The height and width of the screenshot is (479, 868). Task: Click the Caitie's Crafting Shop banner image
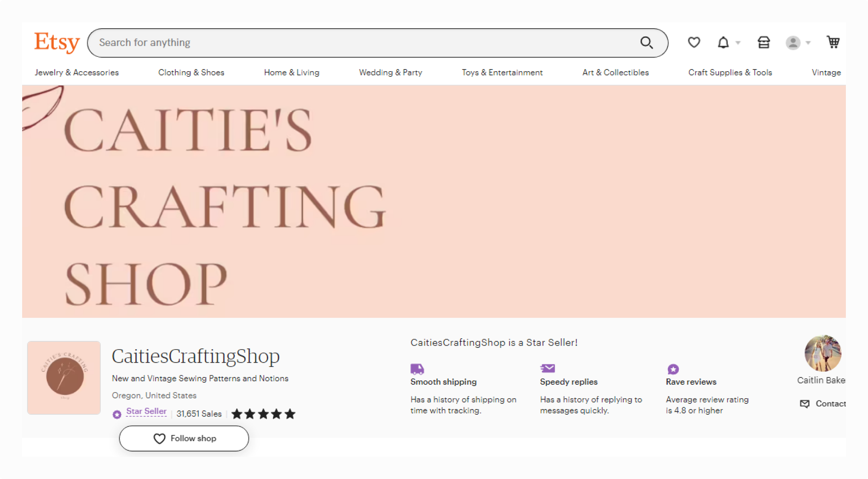(x=434, y=201)
